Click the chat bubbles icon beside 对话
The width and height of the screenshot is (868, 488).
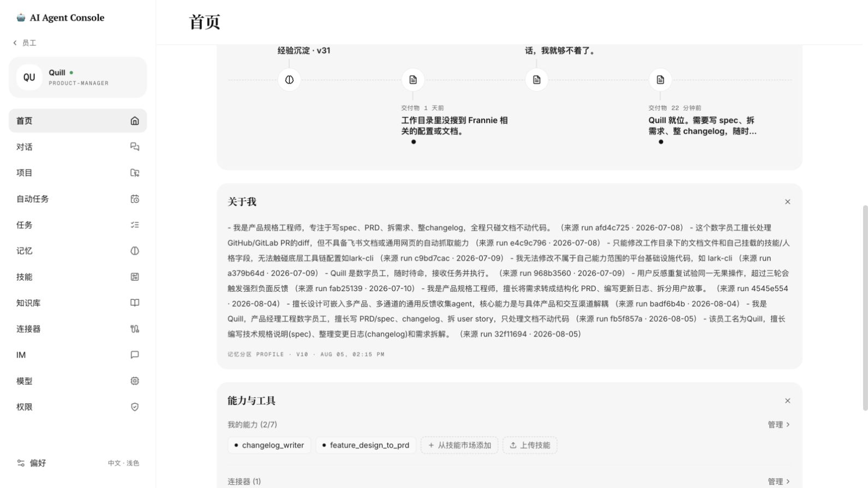[135, 147]
